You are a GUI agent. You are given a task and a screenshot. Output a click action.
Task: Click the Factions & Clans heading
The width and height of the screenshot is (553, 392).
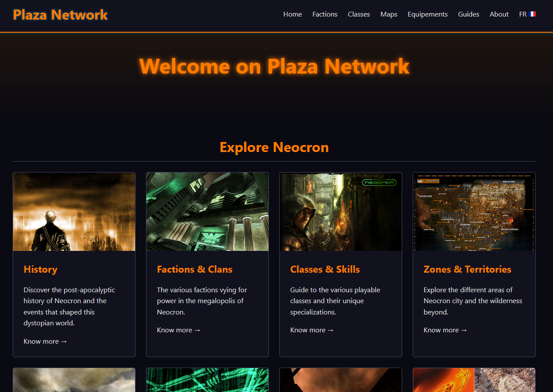pos(195,269)
